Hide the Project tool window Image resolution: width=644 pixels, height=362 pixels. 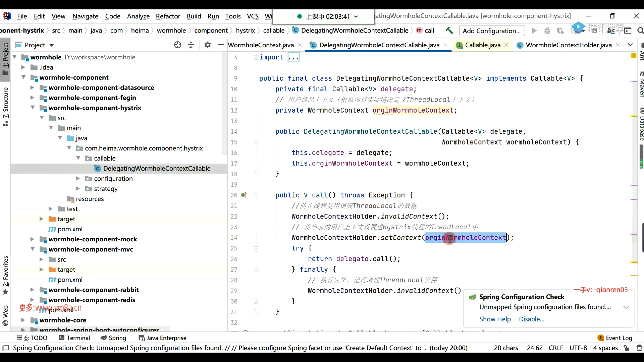pyautogui.click(x=220, y=45)
